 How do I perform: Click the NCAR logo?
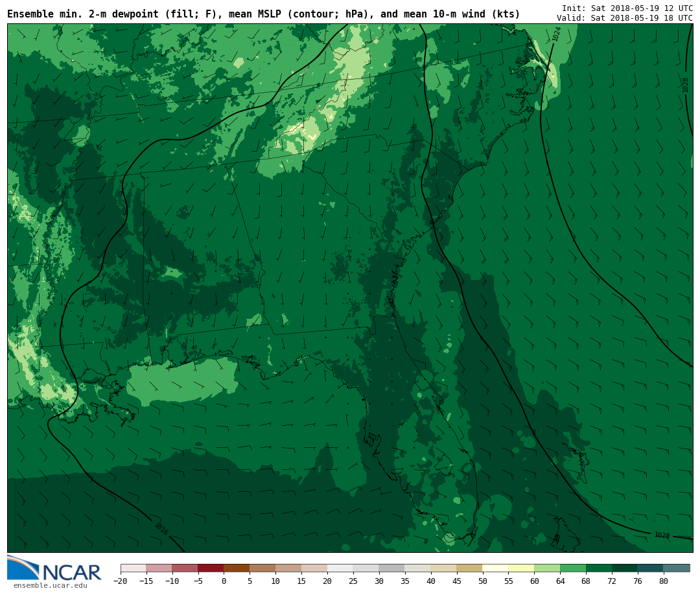click(x=54, y=568)
